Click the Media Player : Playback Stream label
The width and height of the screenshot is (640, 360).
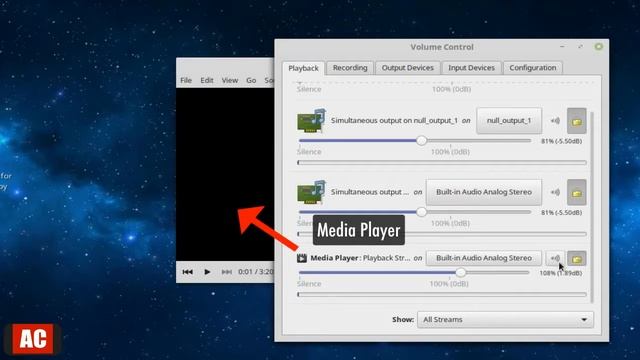click(360, 258)
